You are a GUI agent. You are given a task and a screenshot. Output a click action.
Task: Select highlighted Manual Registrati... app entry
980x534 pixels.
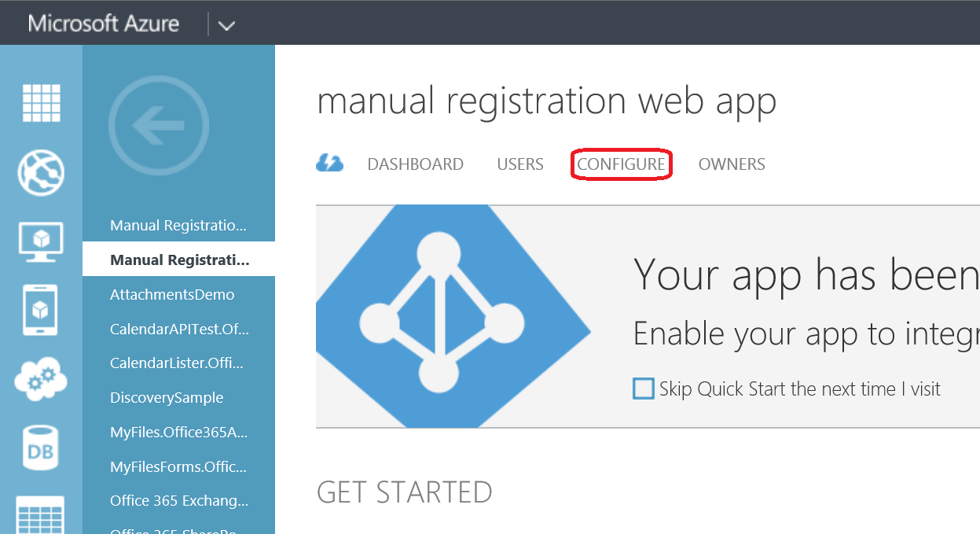coord(178,260)
